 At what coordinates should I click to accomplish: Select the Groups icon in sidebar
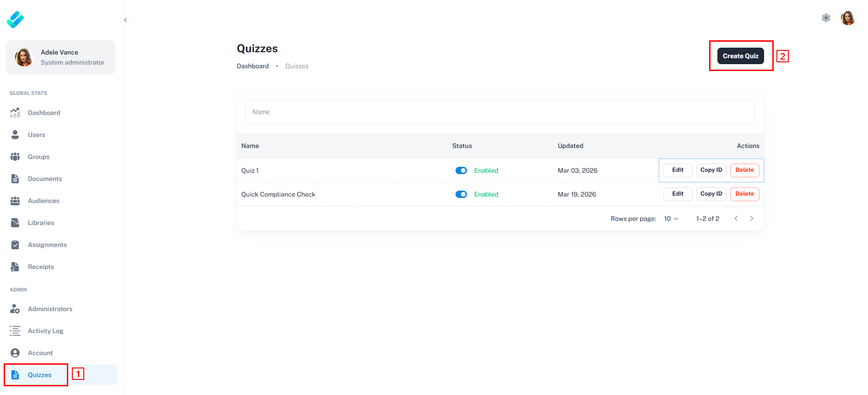pyautogui.click(x=15, y=157)
